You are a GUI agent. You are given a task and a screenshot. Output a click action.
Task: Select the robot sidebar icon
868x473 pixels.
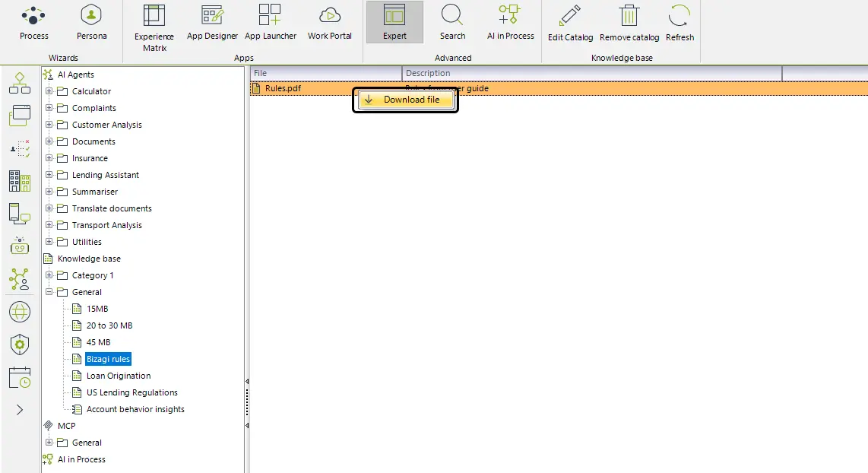tap(19, 246)
